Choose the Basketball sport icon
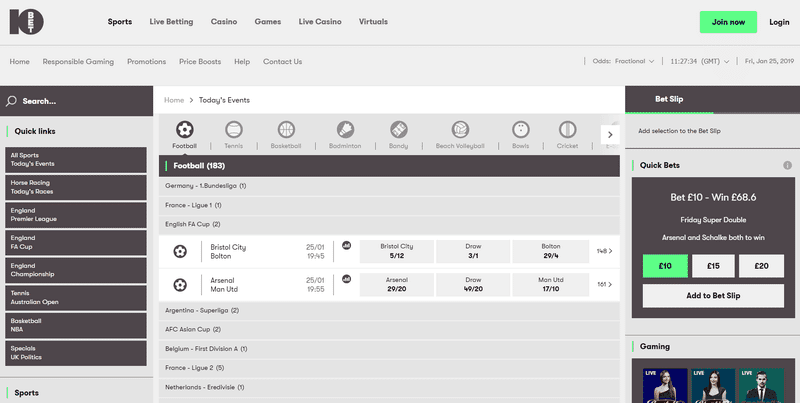Image resolution: width=800 pixels, height=403 pixels. pos(286,131)
